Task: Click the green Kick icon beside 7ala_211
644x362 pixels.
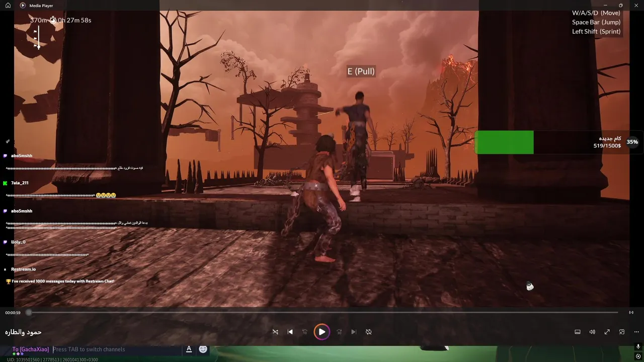Action: point(5,183)
